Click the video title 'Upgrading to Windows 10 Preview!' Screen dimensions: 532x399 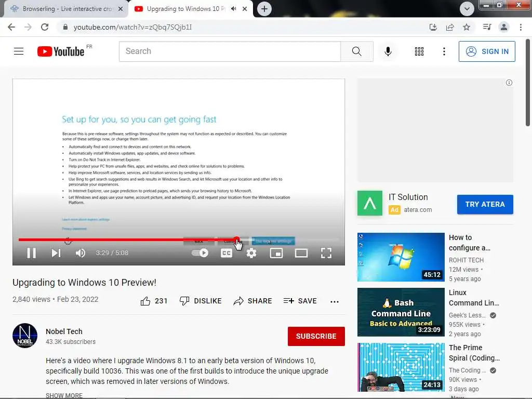[85, 283]
